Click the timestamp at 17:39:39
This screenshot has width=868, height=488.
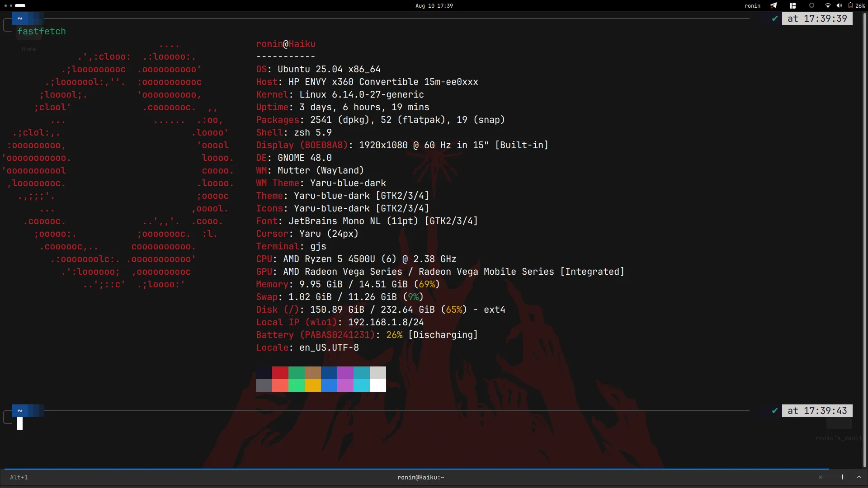pos(817,19)
